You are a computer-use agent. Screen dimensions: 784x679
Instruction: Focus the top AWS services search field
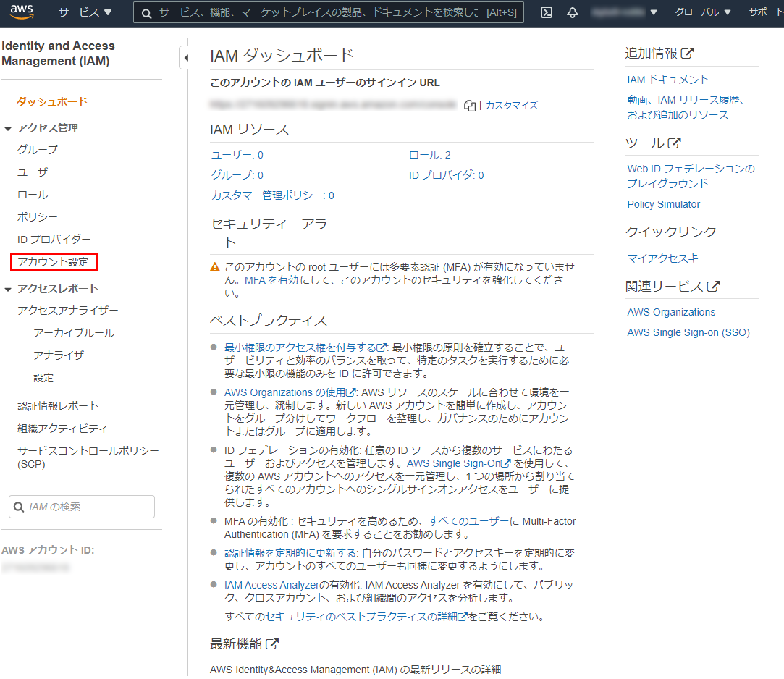tap(329, 12)
